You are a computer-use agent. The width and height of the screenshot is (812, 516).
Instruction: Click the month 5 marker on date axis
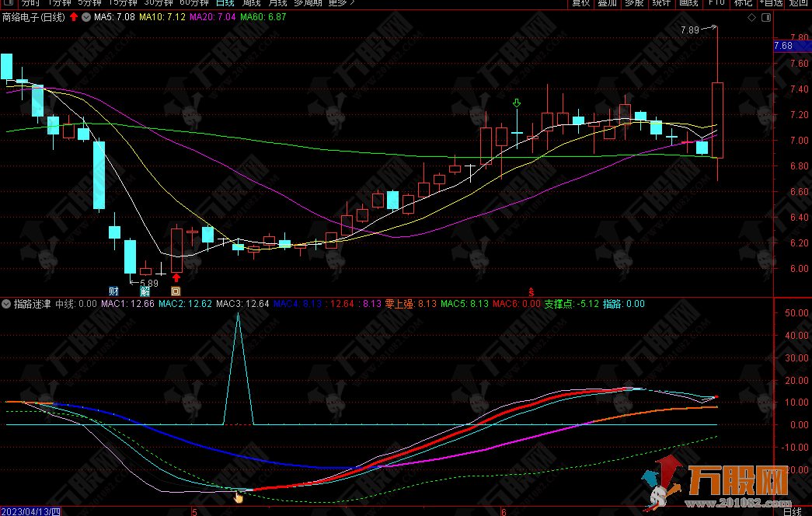pyautogui.click(x=195, y=512)
